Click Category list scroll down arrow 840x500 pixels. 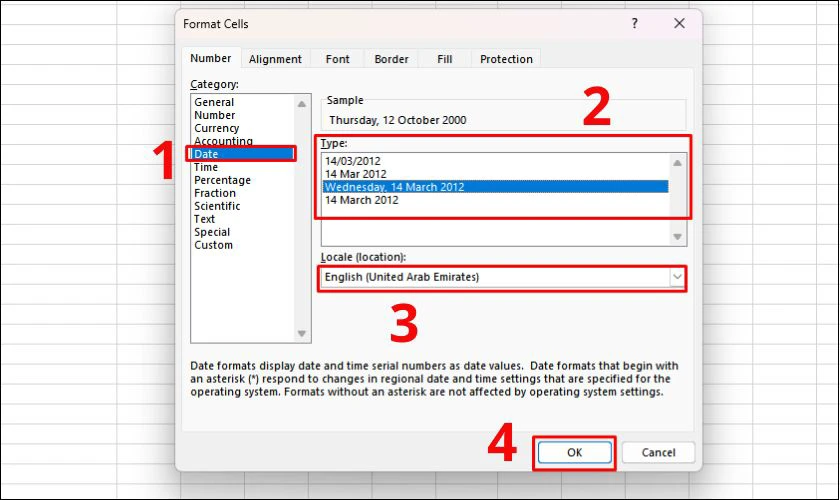coord(302,333)
